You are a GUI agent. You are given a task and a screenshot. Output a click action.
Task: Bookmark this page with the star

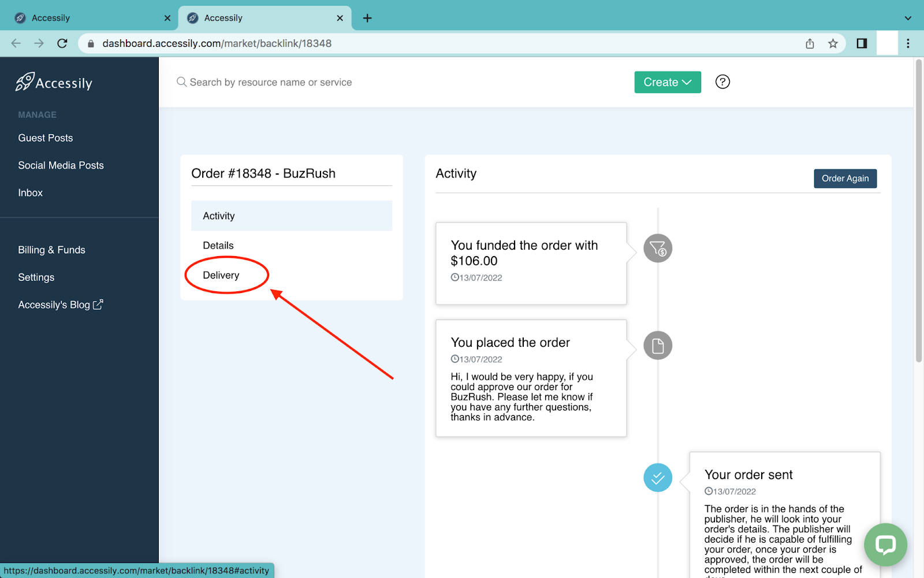pos(833,43)
